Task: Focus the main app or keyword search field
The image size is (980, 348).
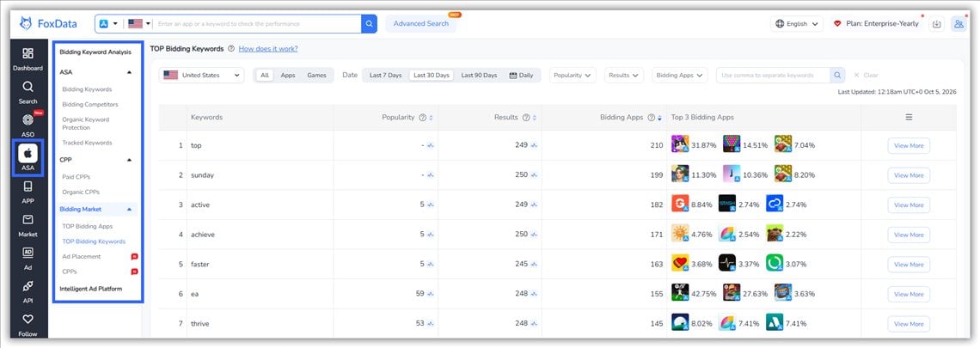Action: [258, 24]
